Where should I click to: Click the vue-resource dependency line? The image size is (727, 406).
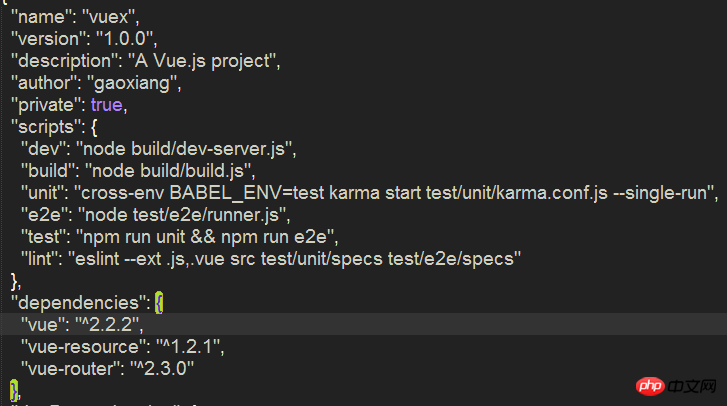[x=123, y=347]
